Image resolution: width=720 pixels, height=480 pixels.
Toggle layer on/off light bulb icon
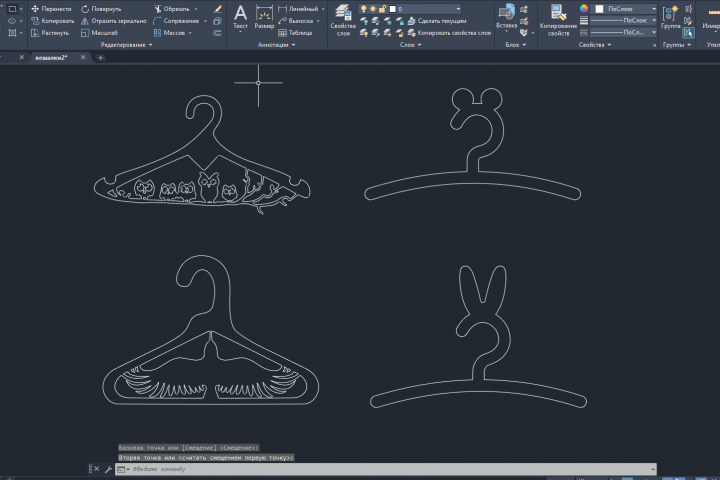363,9
